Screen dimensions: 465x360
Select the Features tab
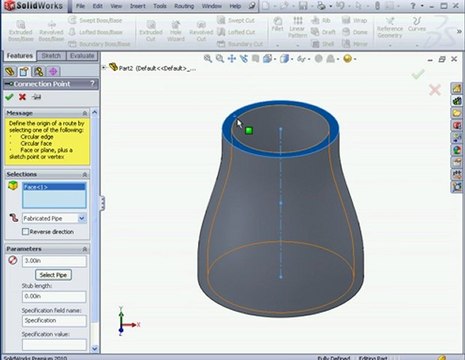point(20,56)
